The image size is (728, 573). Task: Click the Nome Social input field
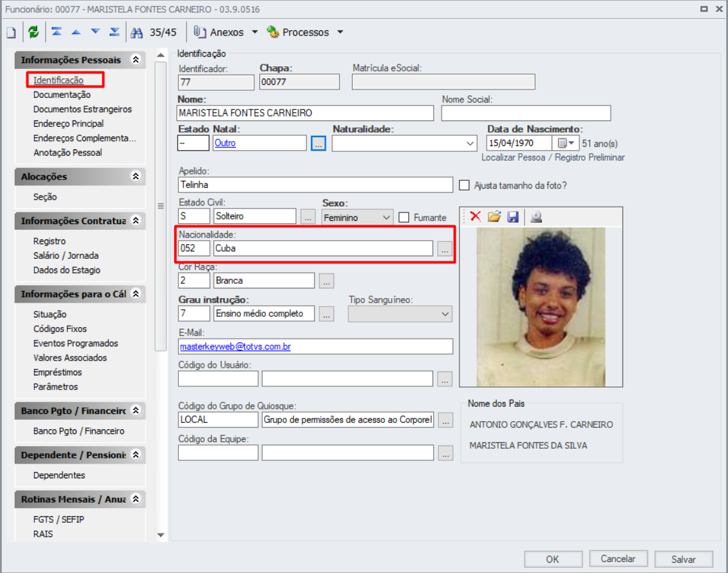(x=526, y=113)
